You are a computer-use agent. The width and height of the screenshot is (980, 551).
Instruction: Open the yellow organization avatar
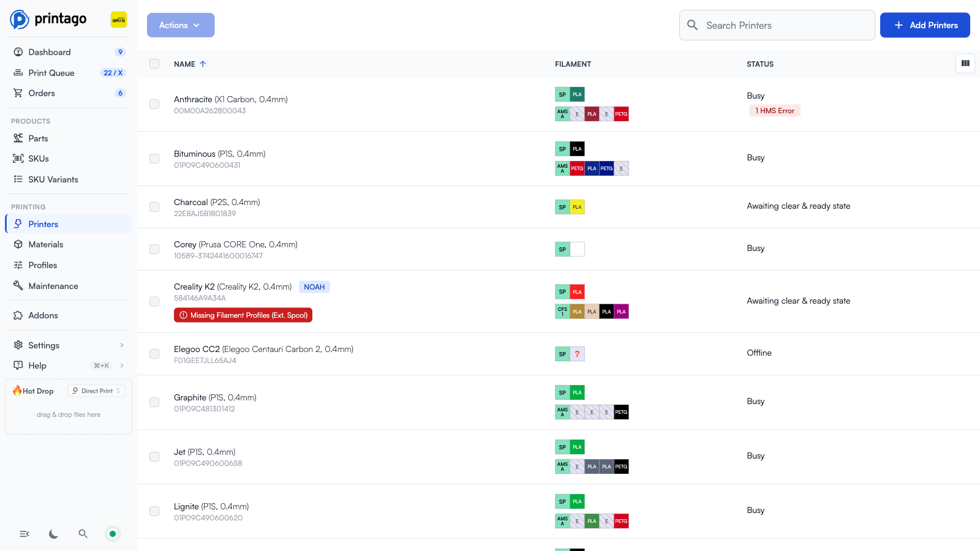(x=119, y=20)
